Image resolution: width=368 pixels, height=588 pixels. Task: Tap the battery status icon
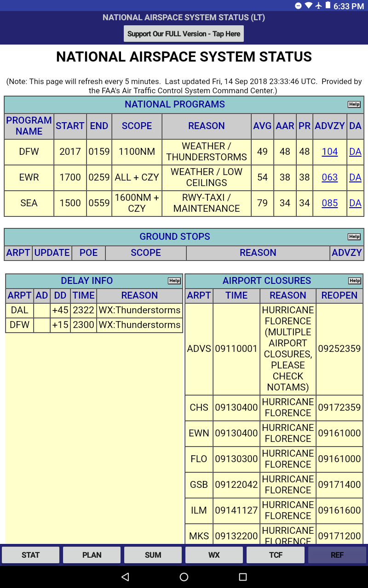[x=328, y=6]
